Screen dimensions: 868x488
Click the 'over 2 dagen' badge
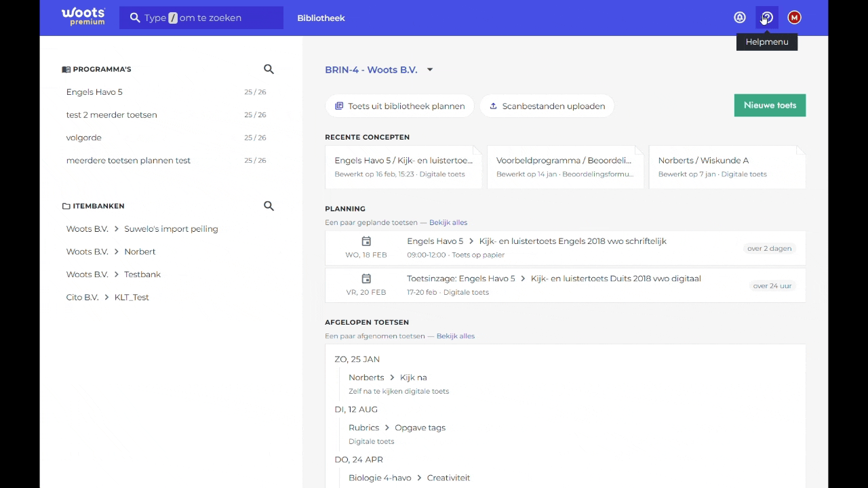(769, 248)
